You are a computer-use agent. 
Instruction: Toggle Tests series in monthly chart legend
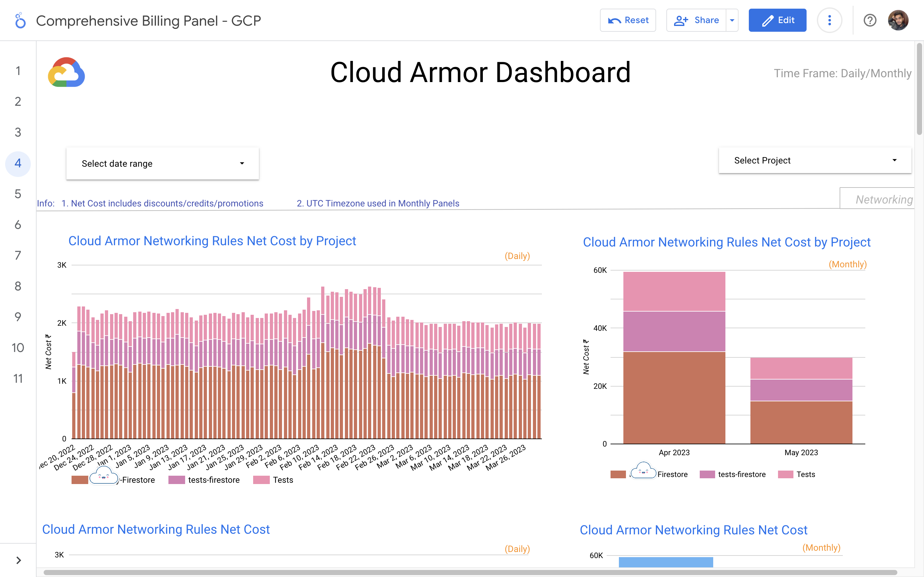point(805,474)
